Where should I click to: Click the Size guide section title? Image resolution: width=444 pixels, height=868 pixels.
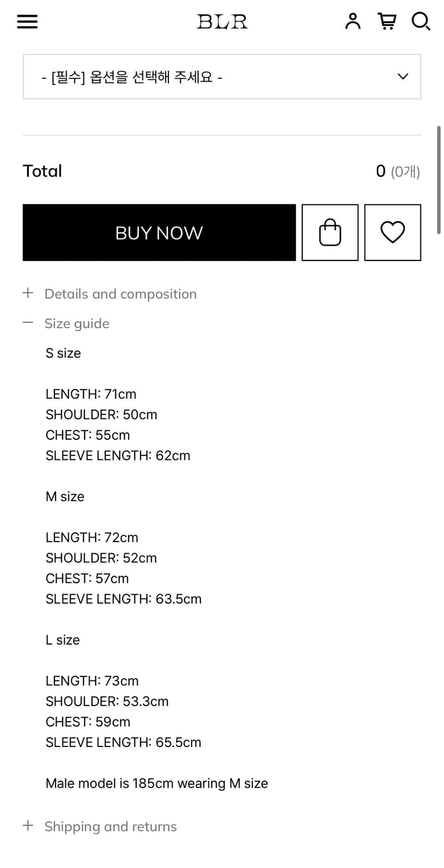click(77, 323)
